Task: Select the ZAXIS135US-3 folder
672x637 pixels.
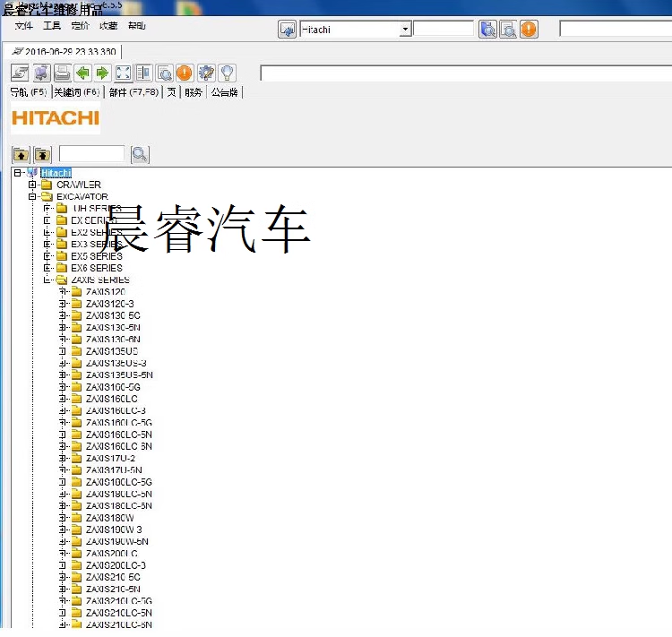Action: pyautogui.click(x=116, y=363)
